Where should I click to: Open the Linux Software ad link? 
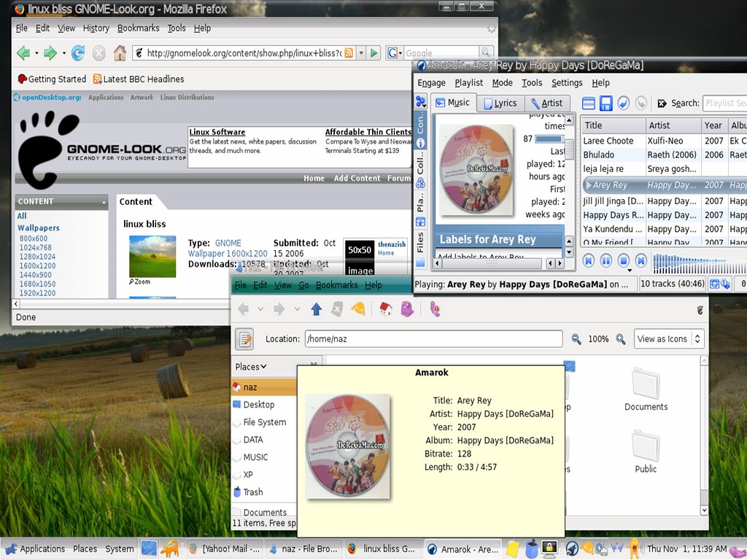217,132
